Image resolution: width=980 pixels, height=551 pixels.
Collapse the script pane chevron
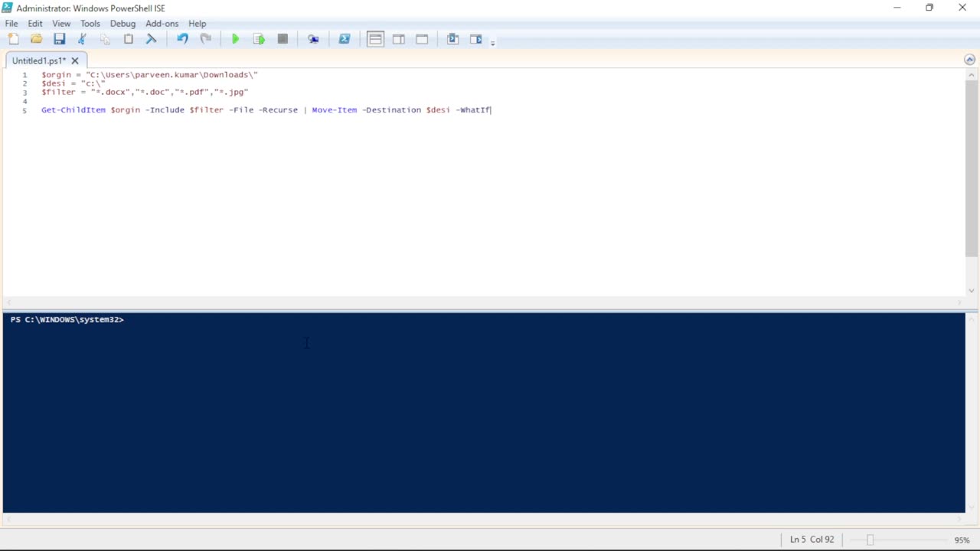(x=970, y=60)
